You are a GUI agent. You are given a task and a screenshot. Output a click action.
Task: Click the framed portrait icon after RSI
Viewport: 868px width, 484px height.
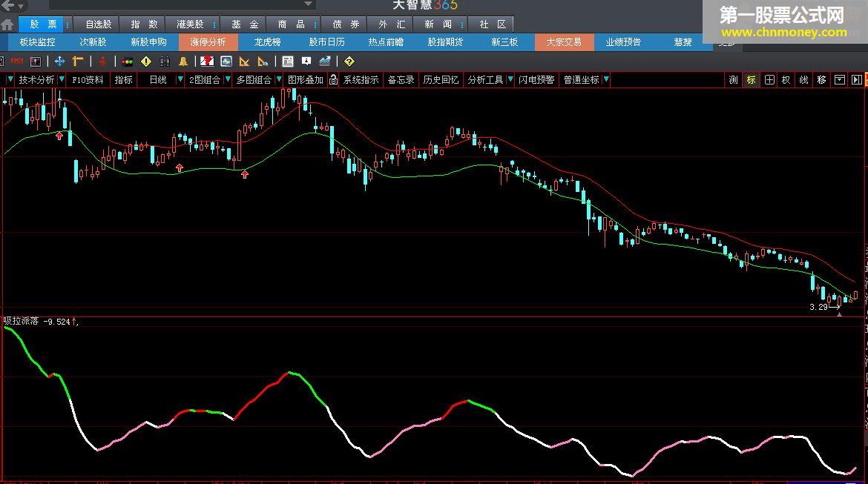36,62
